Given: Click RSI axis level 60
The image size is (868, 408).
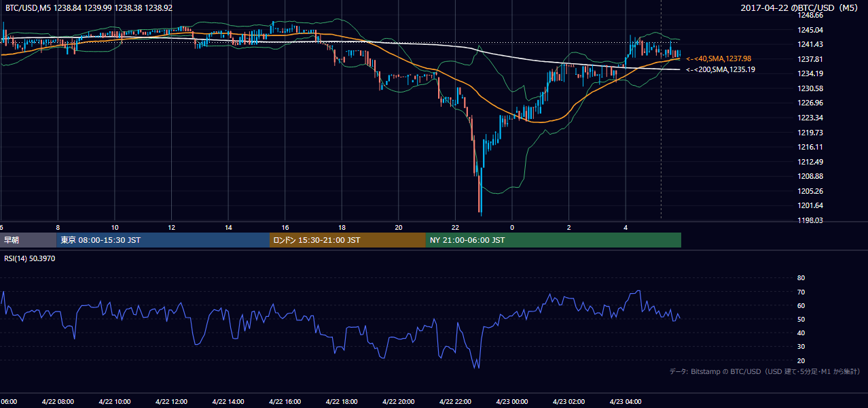Looking at the screenshot, I should [x=801, y=305].
